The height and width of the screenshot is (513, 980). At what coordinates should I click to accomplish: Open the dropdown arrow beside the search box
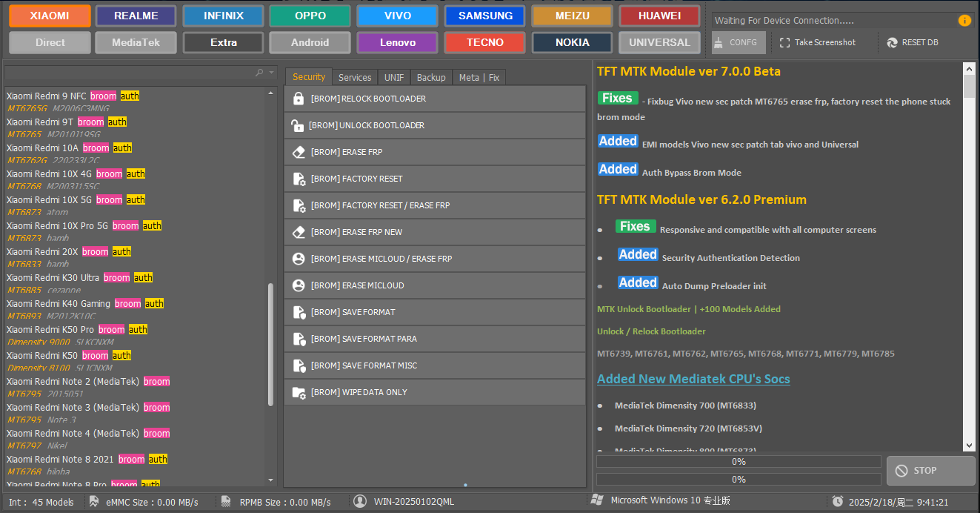[272, 73]
